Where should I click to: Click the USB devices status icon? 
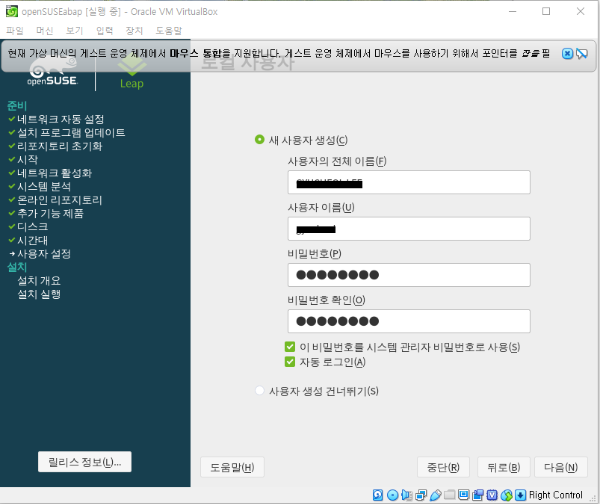(x=435, y=495)
